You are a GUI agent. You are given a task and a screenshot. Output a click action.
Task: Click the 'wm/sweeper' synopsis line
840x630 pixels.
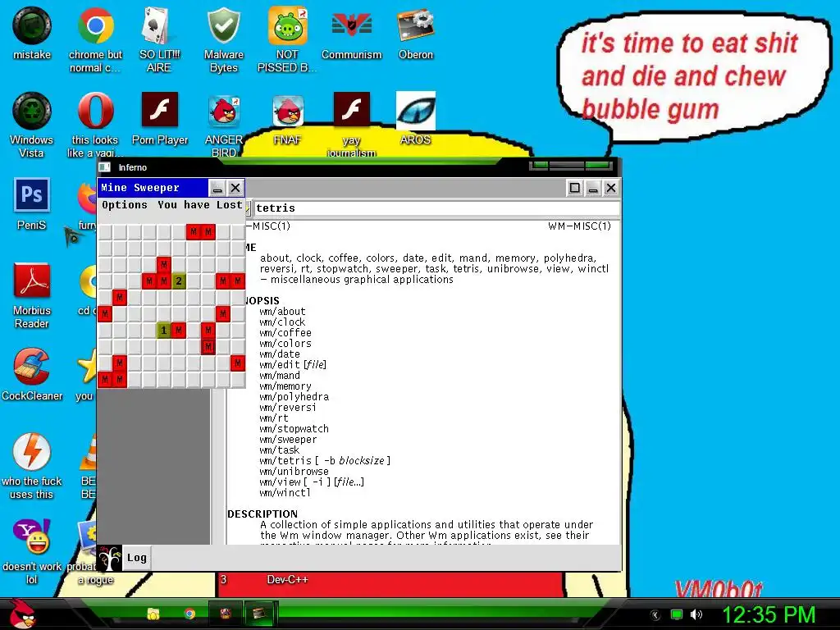coord(288,440)
